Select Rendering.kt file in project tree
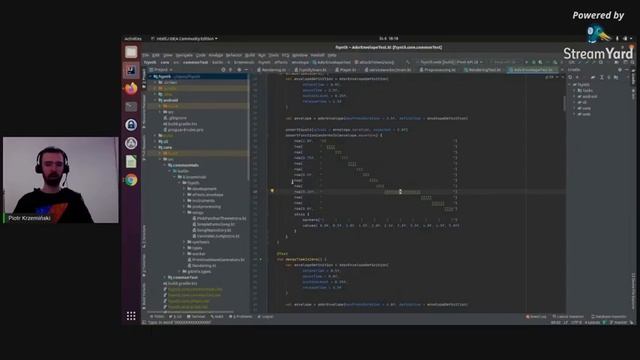The width and height of the screenshot is (640, 360). click(x=202, y=265)
